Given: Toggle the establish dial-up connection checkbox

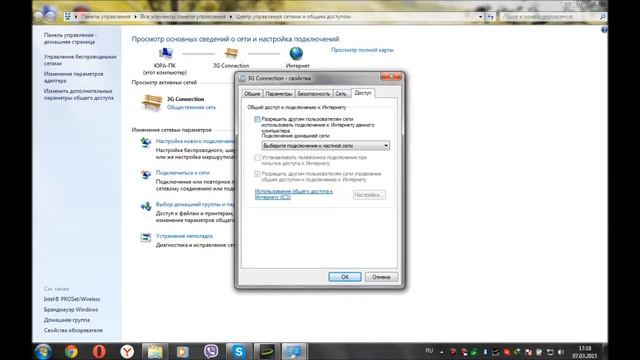Looking at the screenshot, I should (x=257, y=158).
